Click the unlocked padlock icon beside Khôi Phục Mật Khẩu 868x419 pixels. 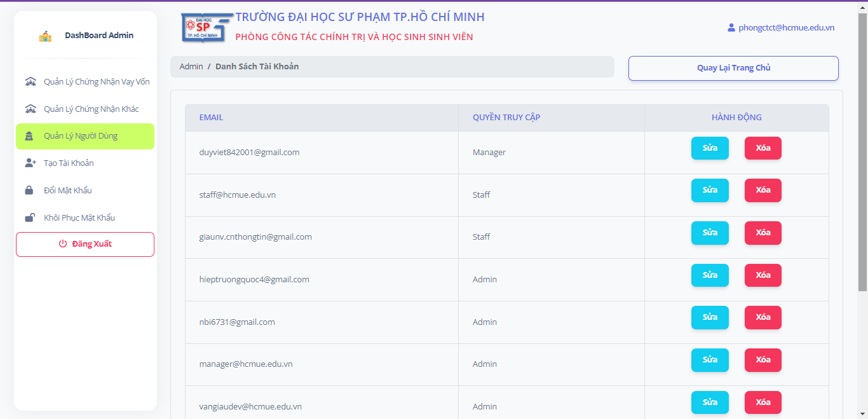click(x=30, y=217)
